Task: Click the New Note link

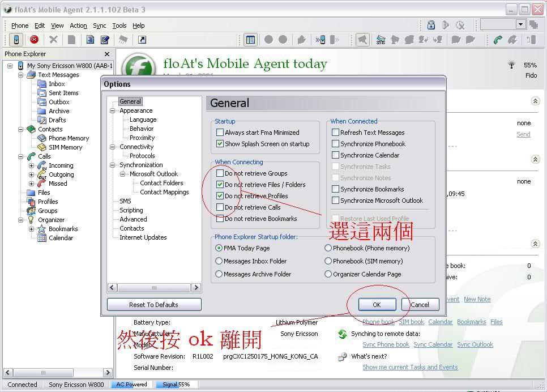Action: click(x=477, y=299)
